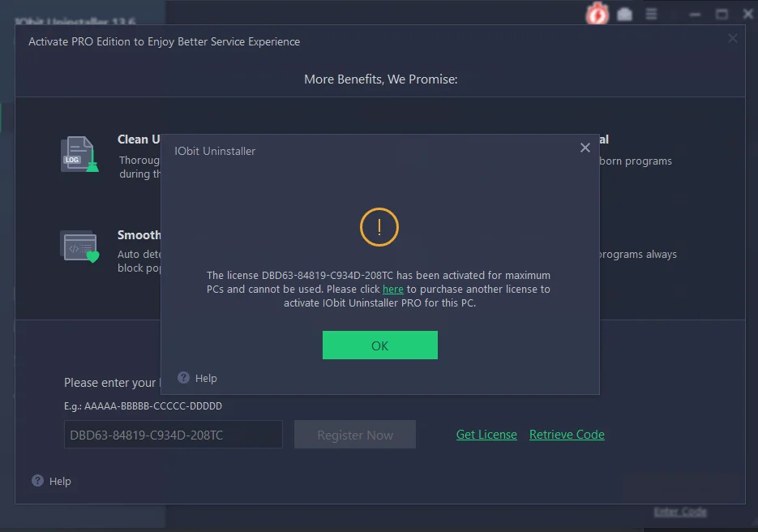
Task: Click the Clean Up log file icon
Action: click(x=79, y=154)
